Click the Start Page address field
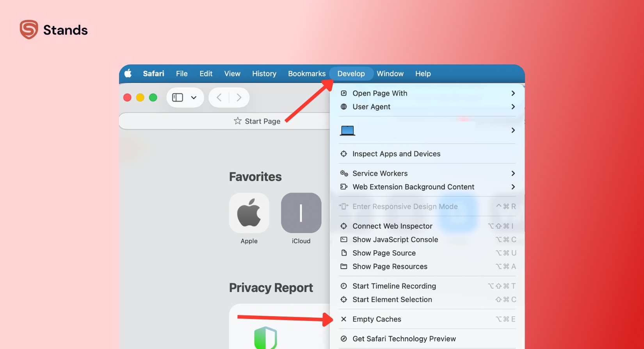This screenshot has height=349, width=644. pyautogui.click(x=224, y=121)
